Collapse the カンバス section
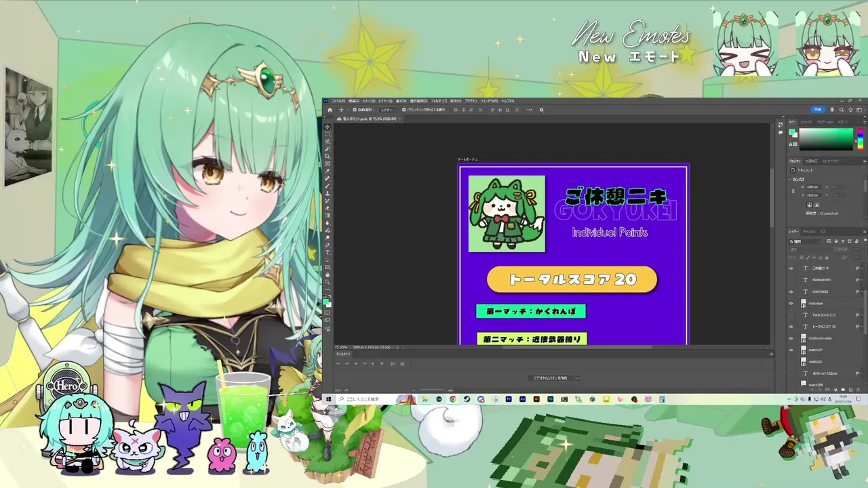Viewport: 868px width, 488px height. pos(790,180)
